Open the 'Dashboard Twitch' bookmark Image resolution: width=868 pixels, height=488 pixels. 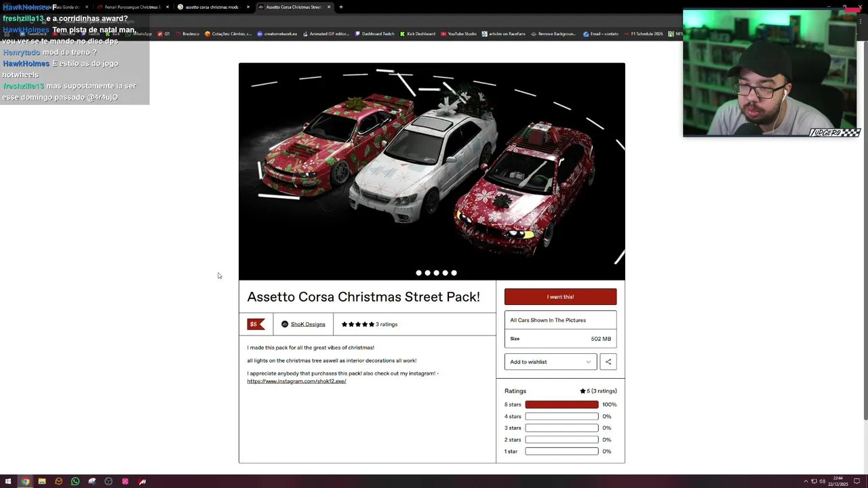click(x=374, y=34)
